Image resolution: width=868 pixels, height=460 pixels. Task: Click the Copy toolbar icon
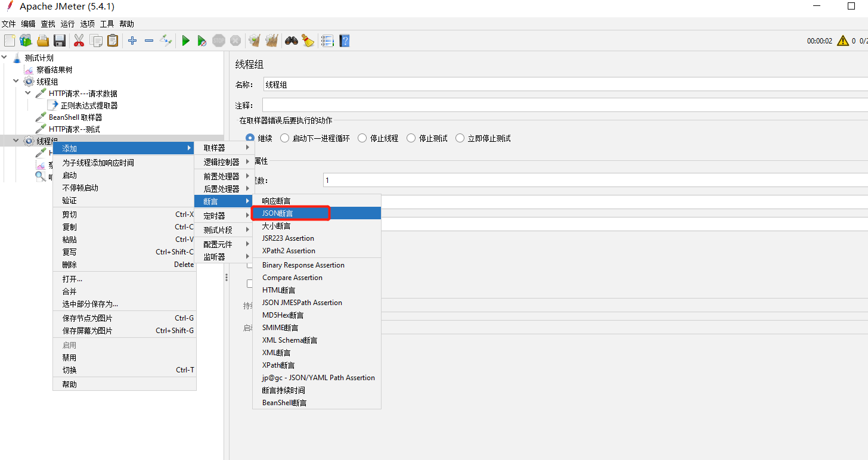click(x=96, y=41)
